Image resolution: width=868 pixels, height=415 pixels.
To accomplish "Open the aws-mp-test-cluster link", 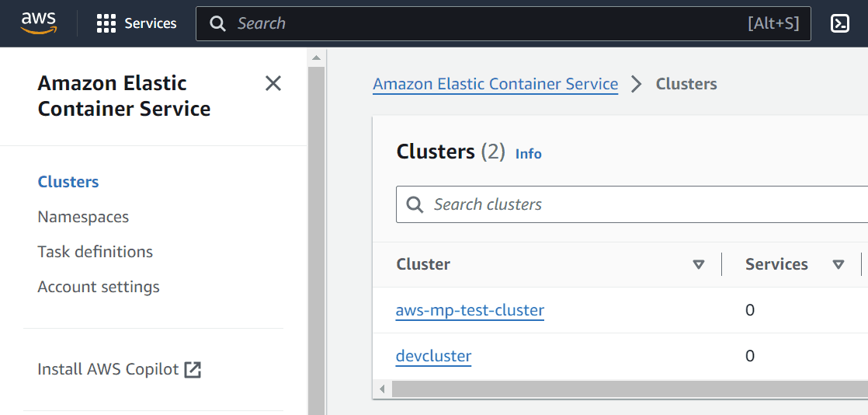I will pyautogui.click(x=470, y=310).
